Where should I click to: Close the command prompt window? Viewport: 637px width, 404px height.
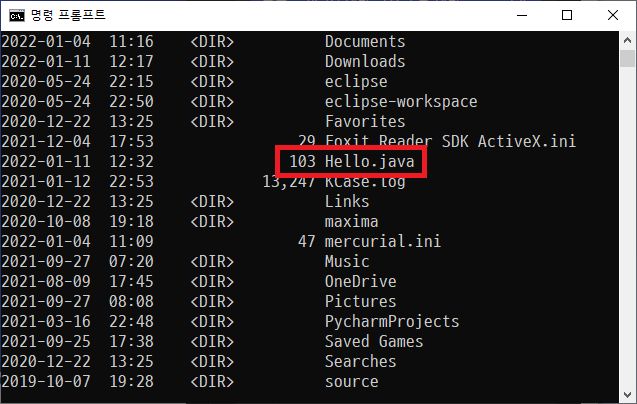point(613,15)
